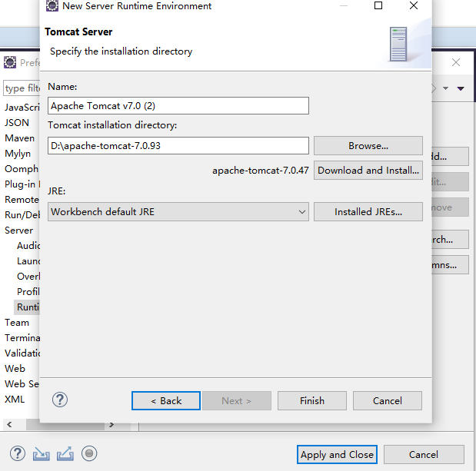Viewport: 476px width, 471px height.
Task: Open the forward history dropdown arrow in Preferences
Action: [446, 88]
